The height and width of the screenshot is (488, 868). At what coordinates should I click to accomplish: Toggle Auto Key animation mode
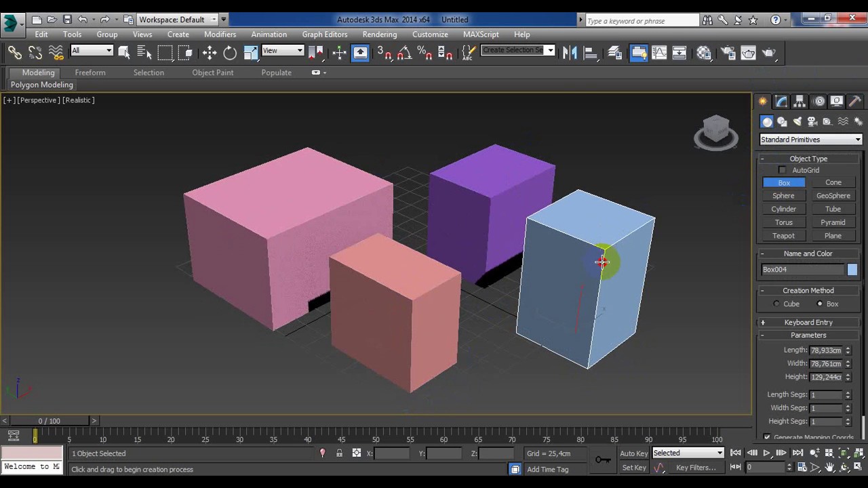(x=633, y=453)
